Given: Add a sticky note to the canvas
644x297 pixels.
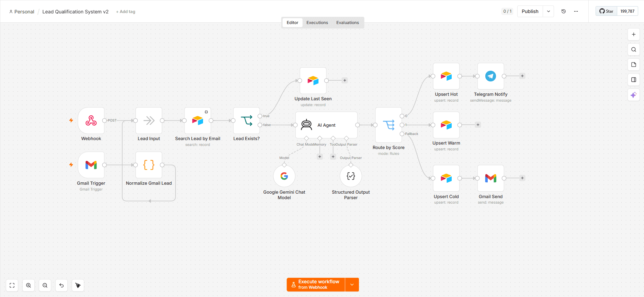Looking at the screenshot, I should click(x=634, y=65).
